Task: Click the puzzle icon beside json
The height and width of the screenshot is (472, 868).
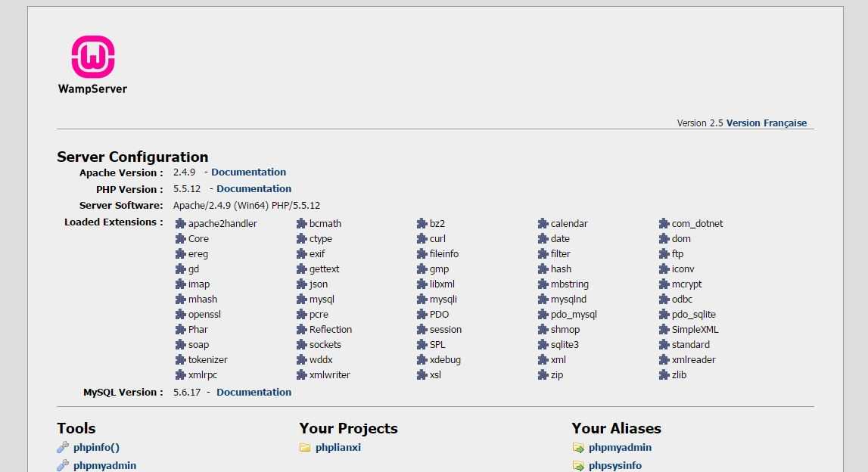Action: click(x=302, y=284)
